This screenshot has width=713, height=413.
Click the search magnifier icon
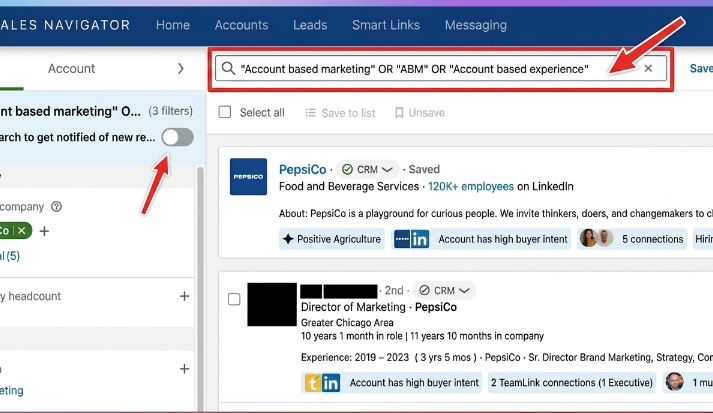click(228, 69)
